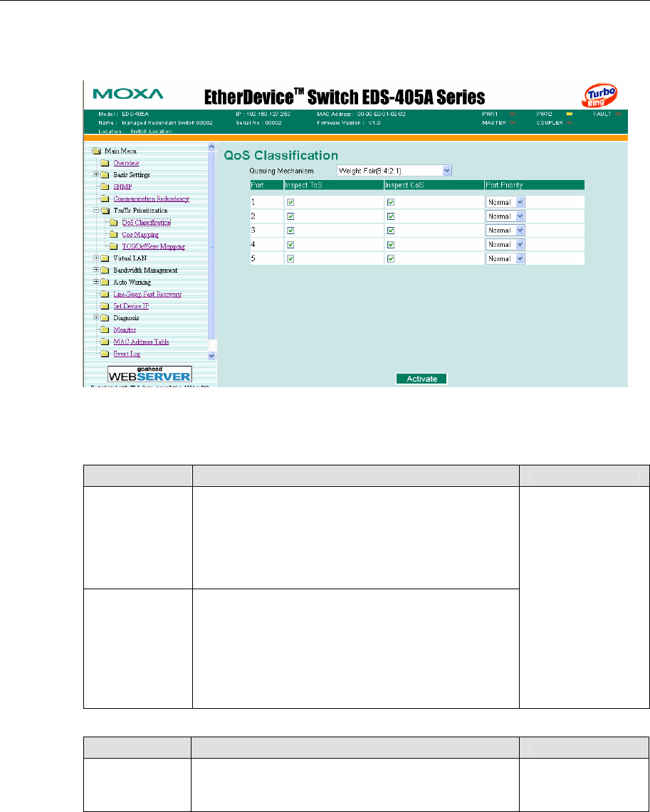
Task: Open the MAC Address Table link
Action: (x=142, y=342)
